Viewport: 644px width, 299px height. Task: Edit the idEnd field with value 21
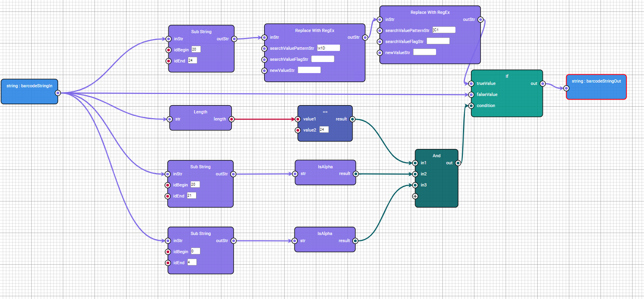(x=191, y=196)
